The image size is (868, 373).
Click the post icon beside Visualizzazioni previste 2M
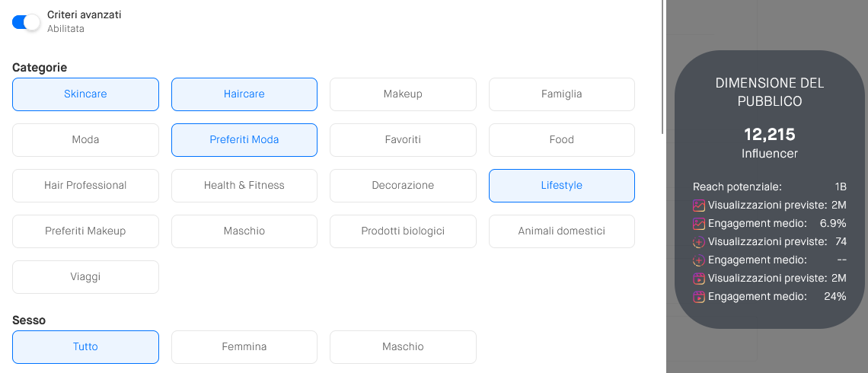click(699, 206)
